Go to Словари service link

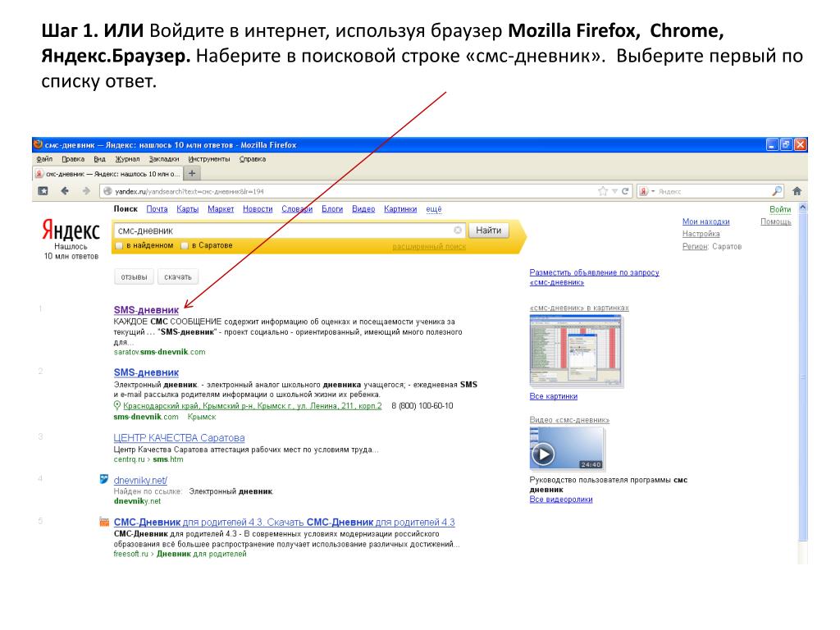(297, 209)
